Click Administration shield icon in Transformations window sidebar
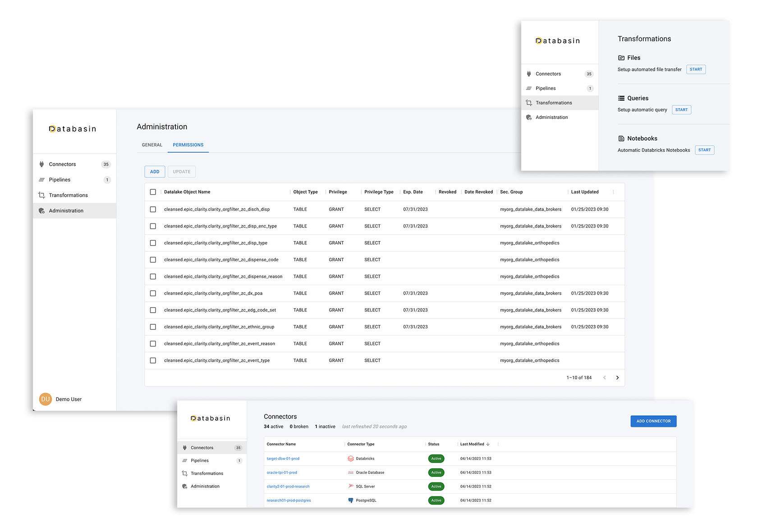Image resolution: width=762 pixels, height=532 pixels. pyautogui.click(x=529, y=117)
